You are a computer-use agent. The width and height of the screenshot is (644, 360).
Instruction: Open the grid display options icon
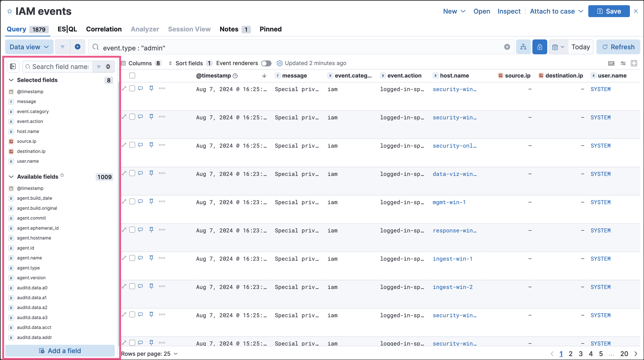pos(623,63)
